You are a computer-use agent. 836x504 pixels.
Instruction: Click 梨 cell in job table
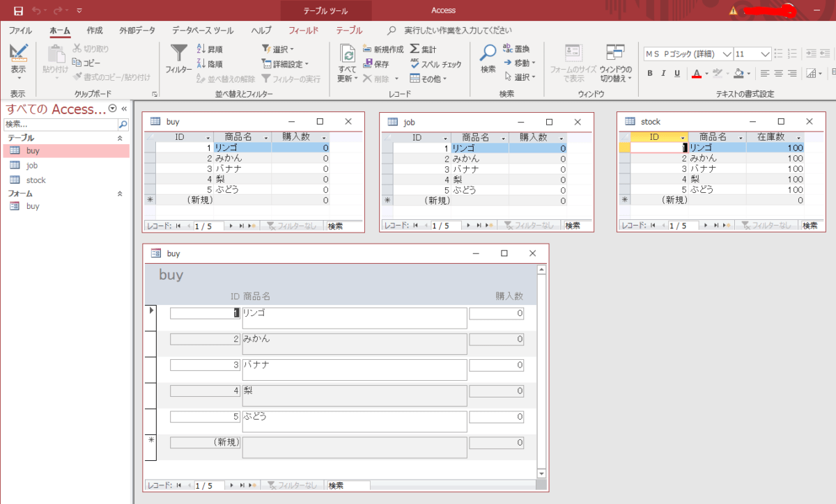click(x=480, y=180)
